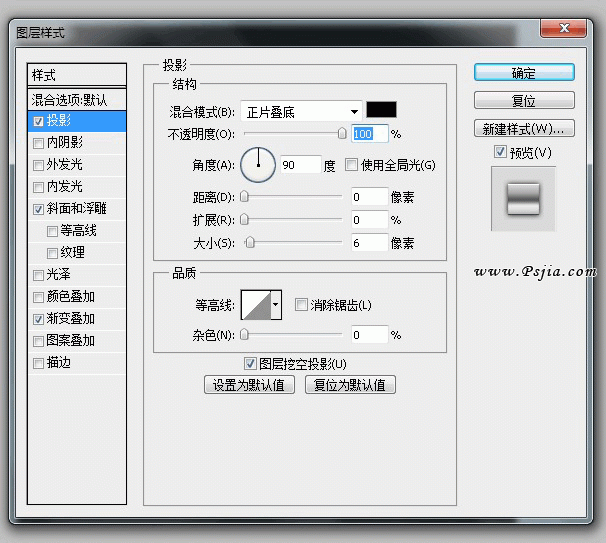The height and width of the screenshot is (543, 606).
Task: Click the 新建样式 new style button
Action: pyautogui.click(x=524, y=128)
